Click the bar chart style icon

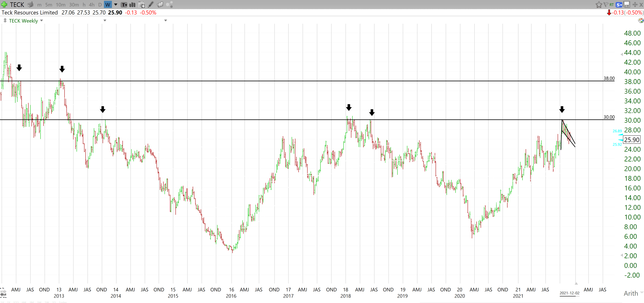pyautogui.click(x=132, y=5)
